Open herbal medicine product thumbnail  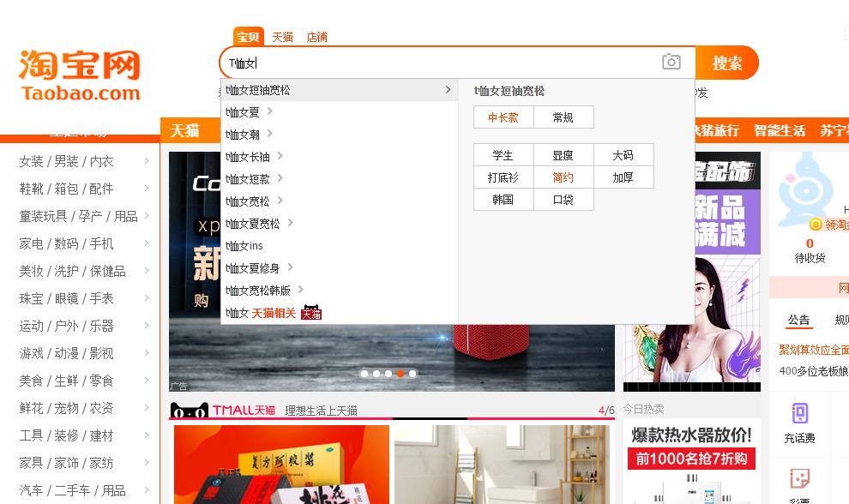coord(281,465)
